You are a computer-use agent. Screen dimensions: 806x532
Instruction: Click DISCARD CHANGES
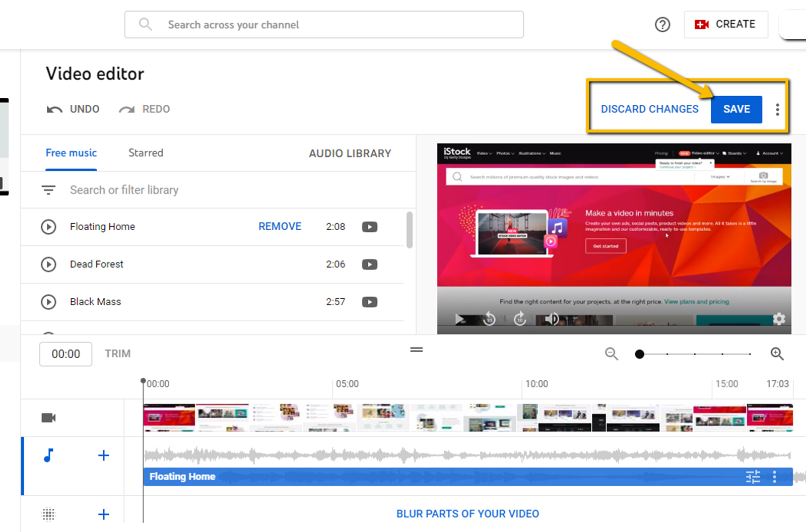(649, 109)
